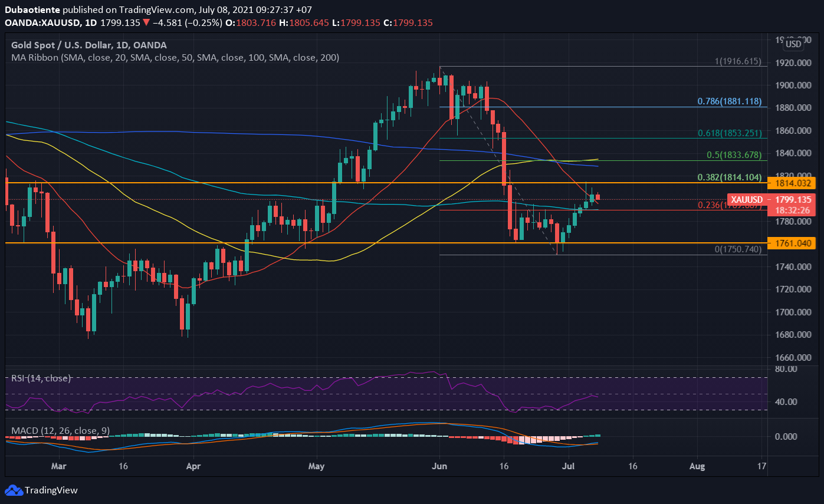Click the orange 1761.040 price label
The image size is (824, 504).
point(792,243)
